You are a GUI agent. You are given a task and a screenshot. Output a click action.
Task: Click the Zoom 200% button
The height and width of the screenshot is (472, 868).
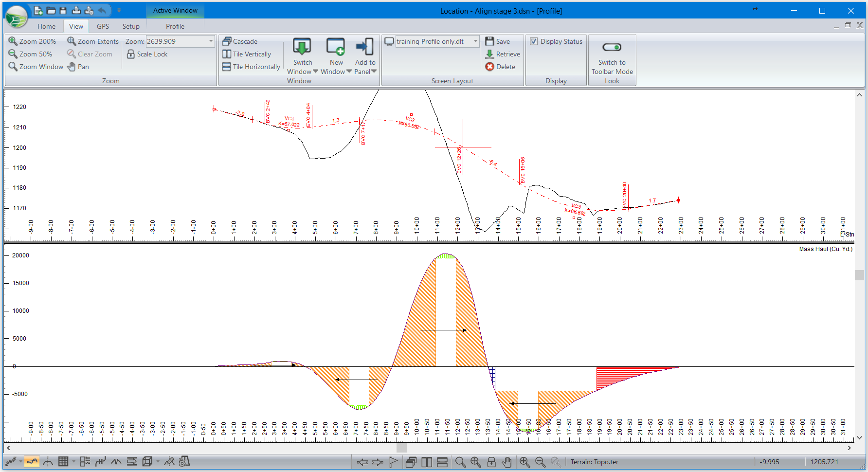(x=32, y=41)
